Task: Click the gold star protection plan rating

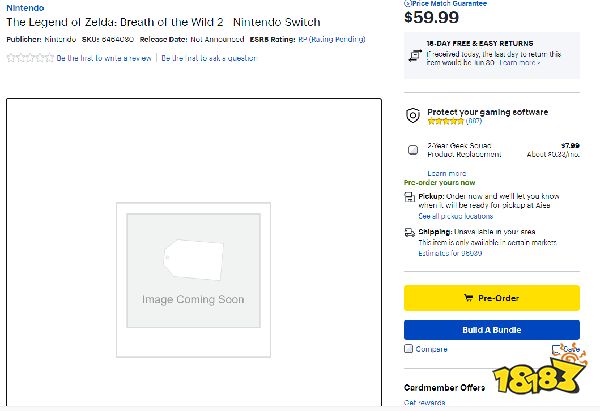Action: [x=444, y=121]
